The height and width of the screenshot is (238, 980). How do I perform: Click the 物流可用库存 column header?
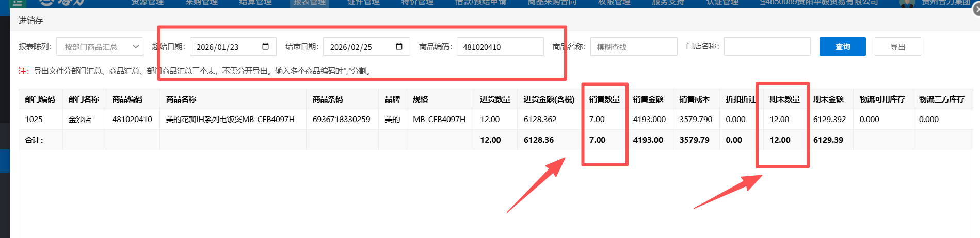[x=882, y=99]
